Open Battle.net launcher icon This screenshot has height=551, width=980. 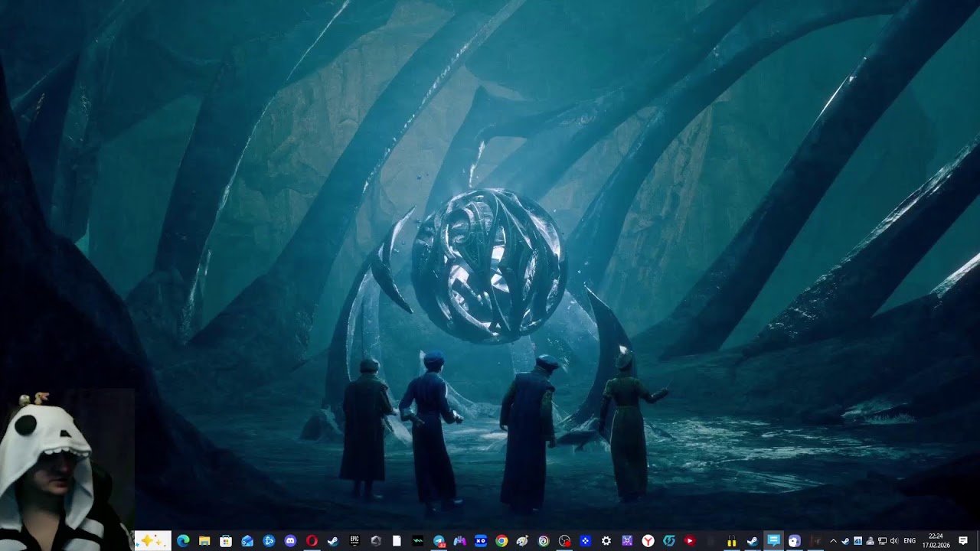(x=269, y=541)
